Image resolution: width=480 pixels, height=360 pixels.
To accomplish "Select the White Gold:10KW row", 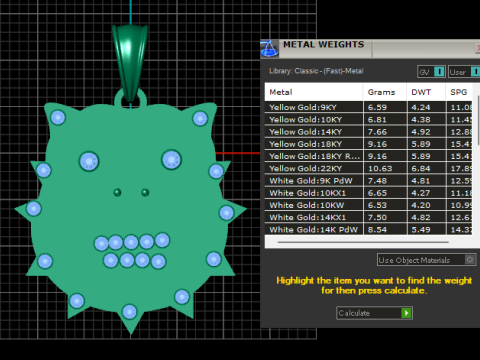I will (x=368, y=205).
